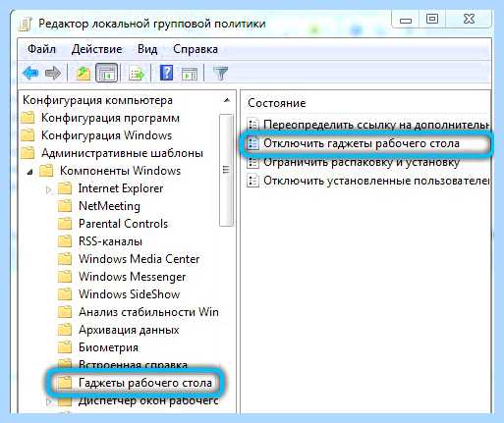This screenshot has width=504, height=423.
Task: Open the Вид menu
Action: click(x=147, y=49)
